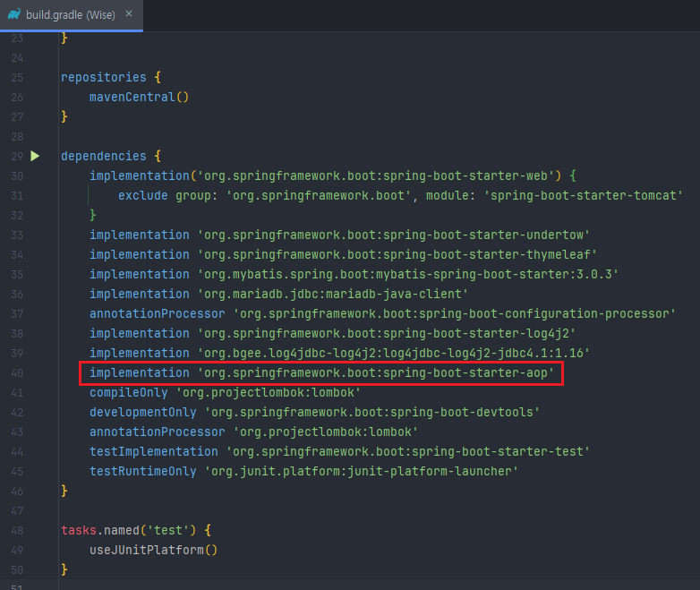700x590 pixels.
Task: Click the 'dependencies' keyword on line 29
Action: click(x=104, y=156)
